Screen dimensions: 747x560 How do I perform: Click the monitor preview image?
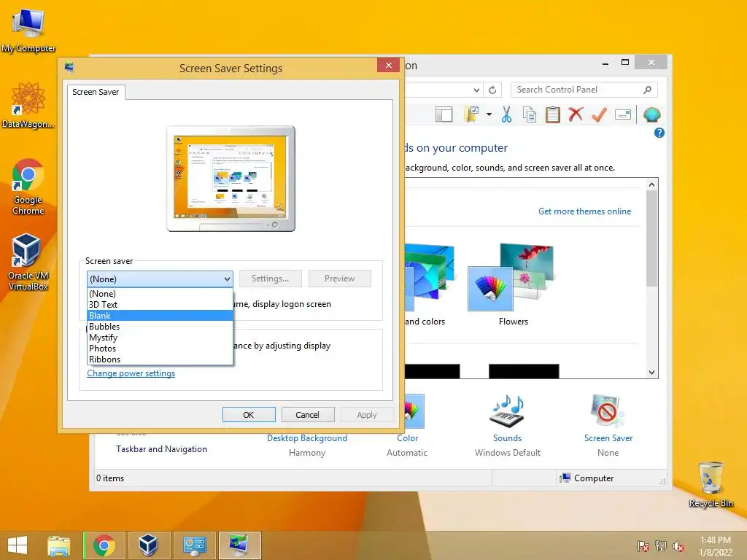coord(231,179)
